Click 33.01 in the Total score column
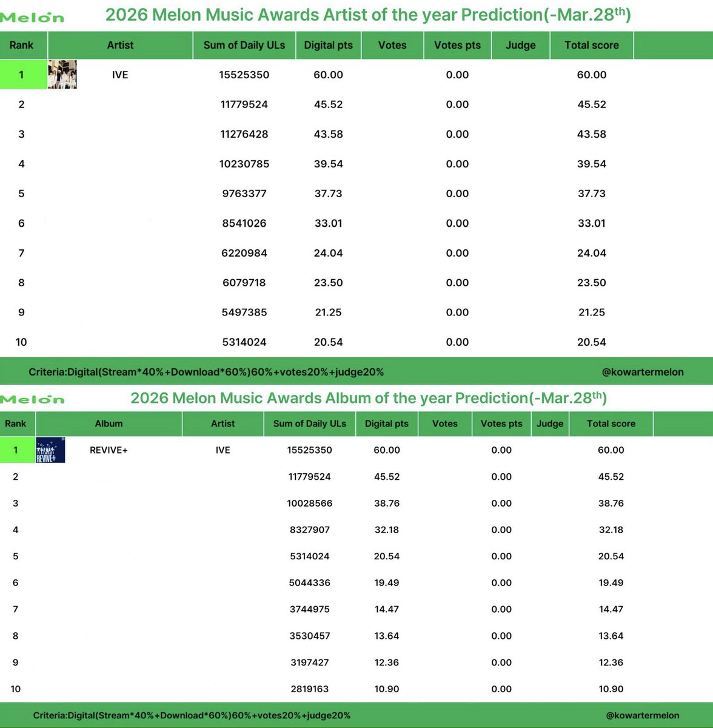The width and height of the screenshot is (713, 728). click(592, 223)
